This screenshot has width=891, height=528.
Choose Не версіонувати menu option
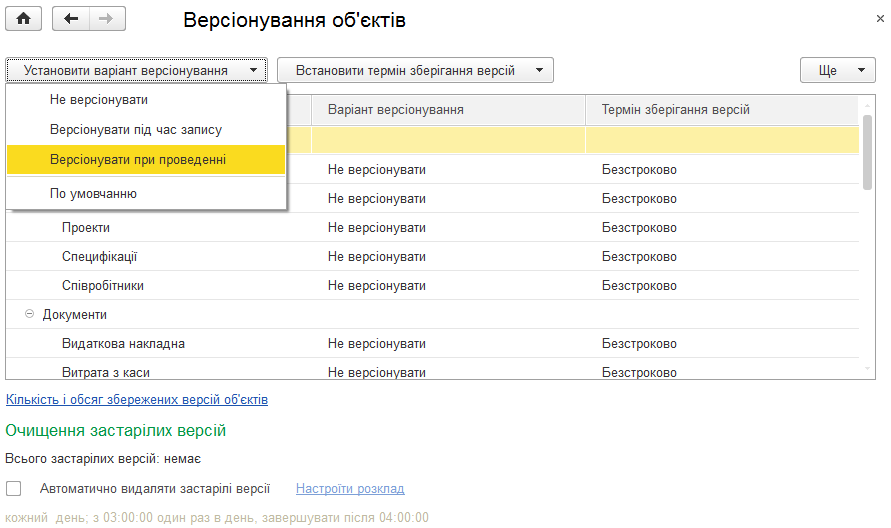click(146, 99)
